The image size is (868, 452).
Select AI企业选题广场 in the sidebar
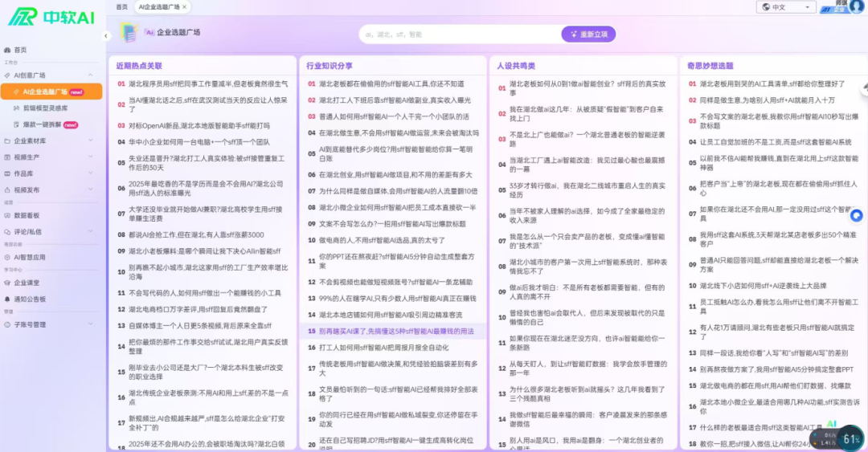click(x=51, y=92)
